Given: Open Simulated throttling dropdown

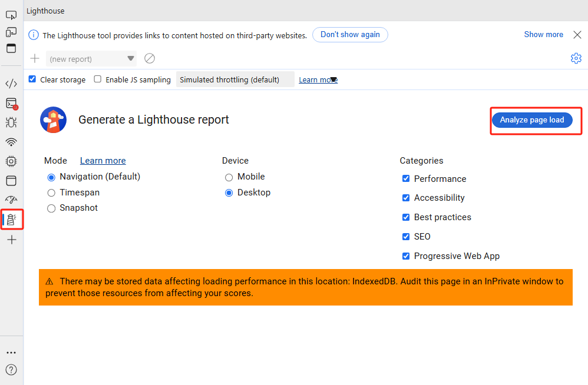Looking at the screenshot, I should 235,79.
